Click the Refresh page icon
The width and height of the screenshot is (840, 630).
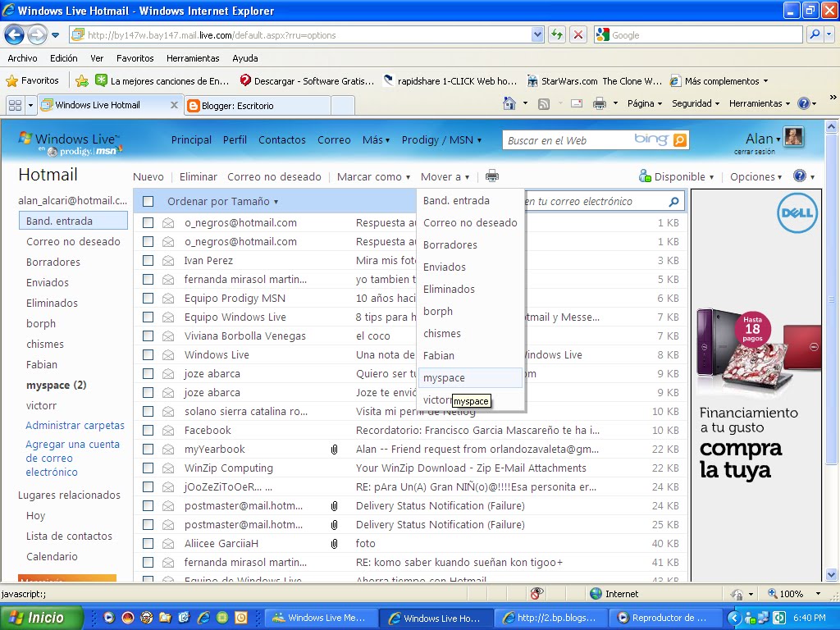click(x=557, y=35)
